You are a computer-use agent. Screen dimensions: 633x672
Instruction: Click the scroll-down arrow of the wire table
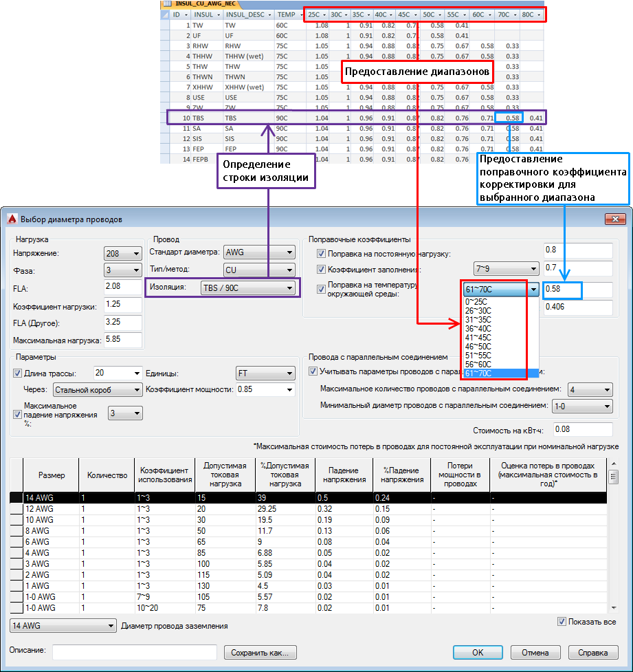(x=613, y=608)
